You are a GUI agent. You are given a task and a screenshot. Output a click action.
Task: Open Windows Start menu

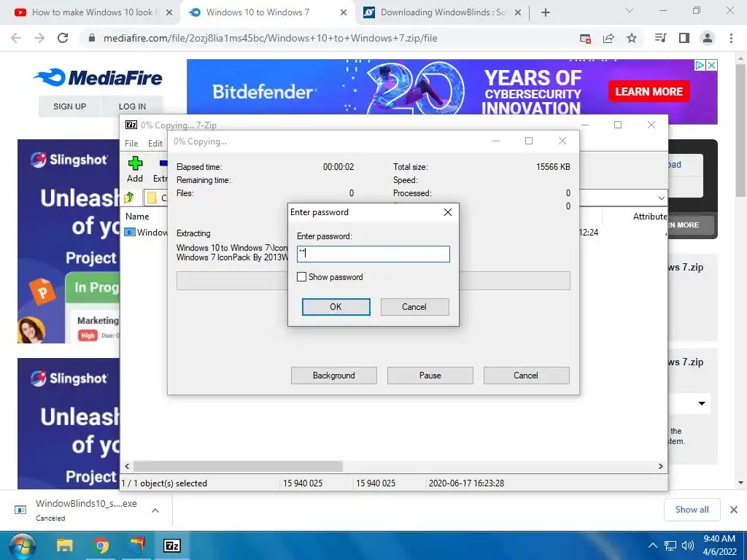point(22,545)
